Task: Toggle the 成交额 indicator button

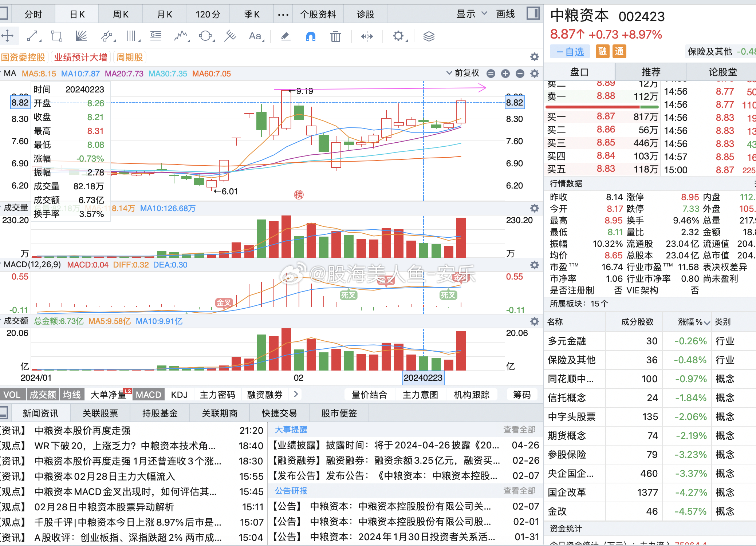Action: tap(43, 395)
